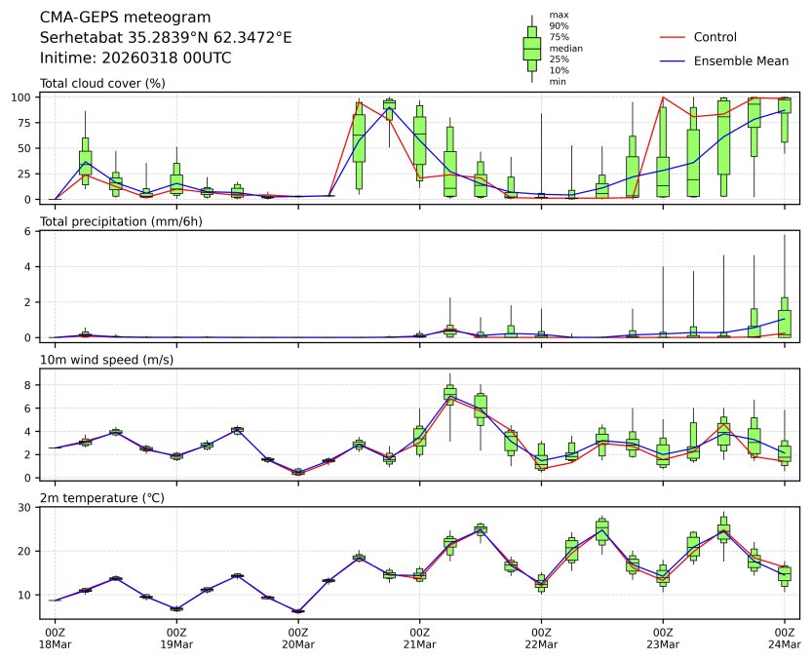Image resolution: width=812 pixels, height=661 pixels.
Task: Click the 00Z 24Mar axis label
Action: click(785, 639)
